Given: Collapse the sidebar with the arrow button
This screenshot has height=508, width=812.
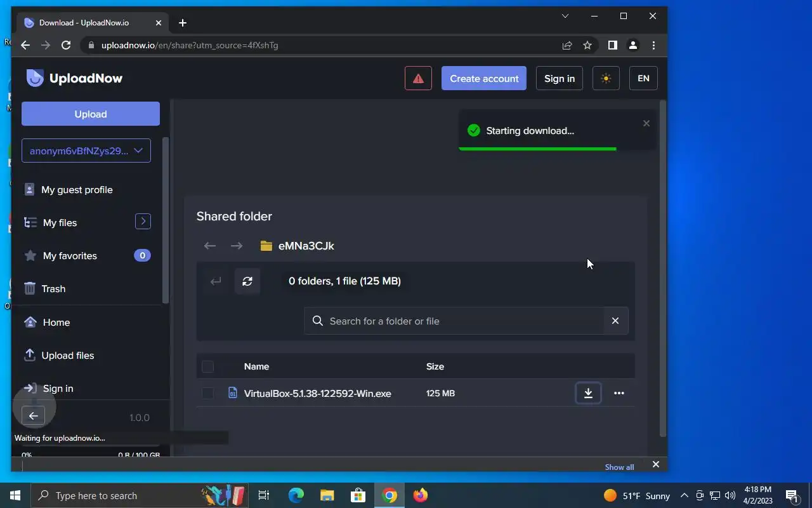Looking at the screenshot, I should click(x=34, y=416).
